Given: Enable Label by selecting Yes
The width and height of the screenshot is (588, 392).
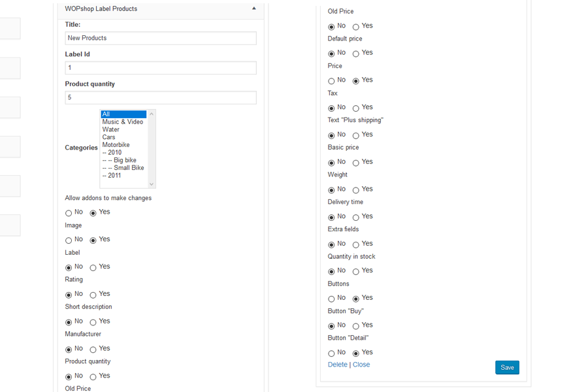Looking at the screenshot, I should 93,268.
